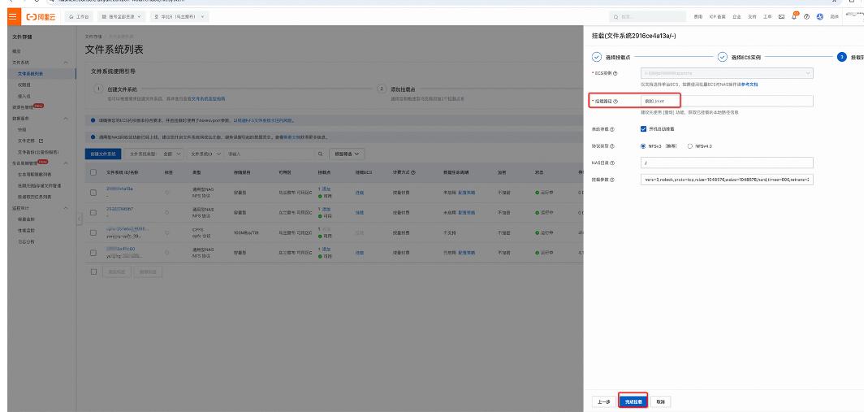Click the help icon beside 协议类型 label
Image resolution: width=868 pixels, height=412 pixels.
tap(611, 146)
